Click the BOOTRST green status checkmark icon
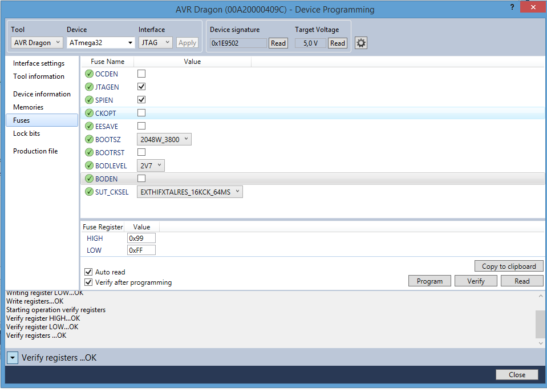The width and height of the screenshot is (547, 392). pos(90,152)
